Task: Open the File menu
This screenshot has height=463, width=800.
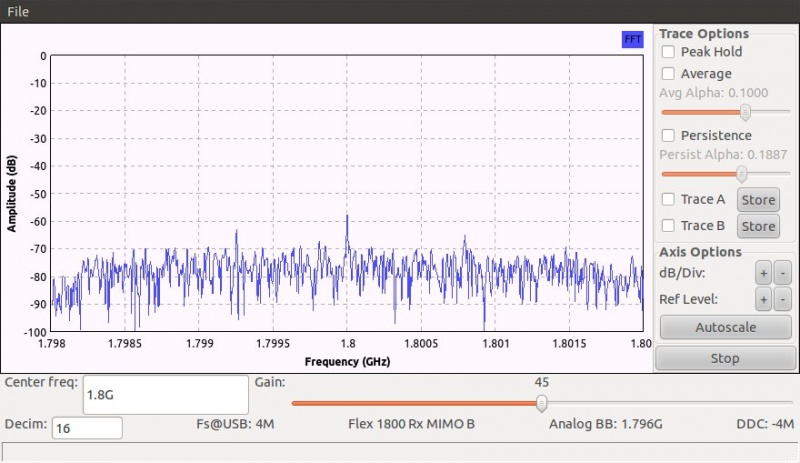Action: [x=18, y=11]
